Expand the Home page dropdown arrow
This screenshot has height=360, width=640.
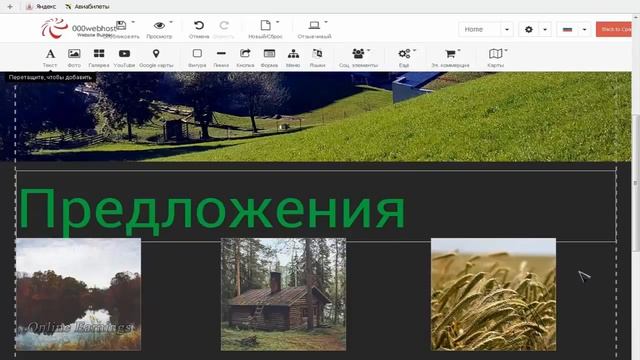click(507, 29)
